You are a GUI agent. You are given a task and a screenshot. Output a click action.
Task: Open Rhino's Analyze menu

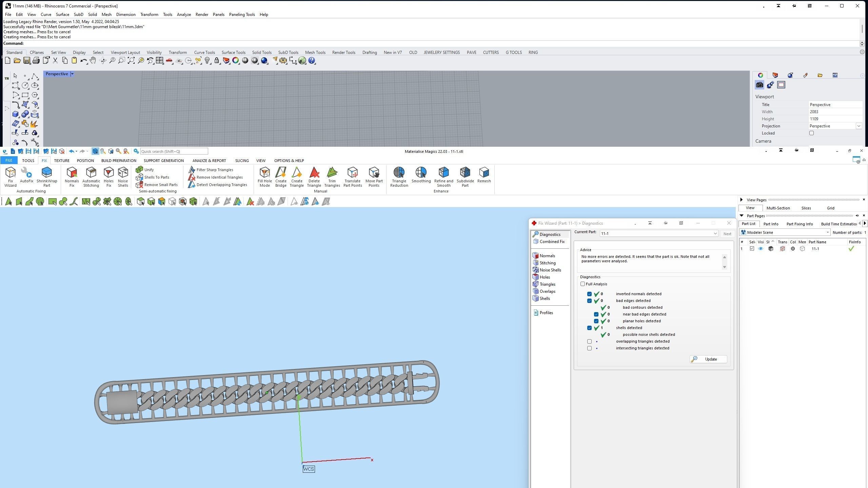coord(183,15)
